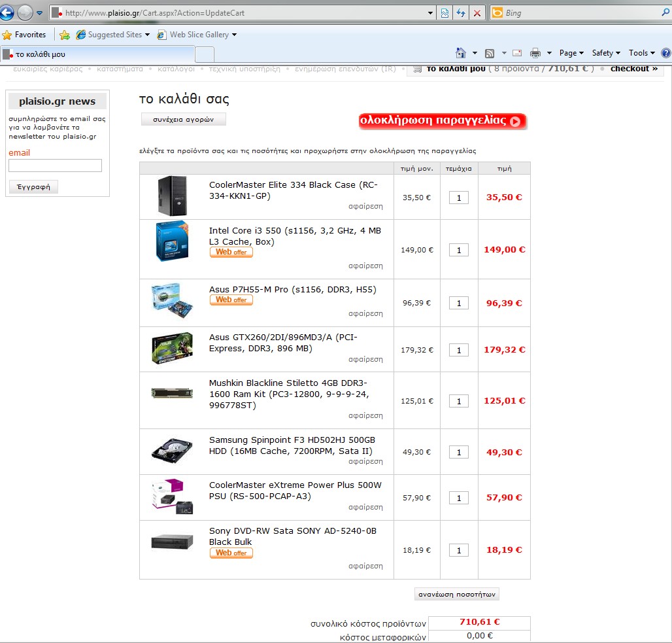This screenshot has height=643, width=672.
Task: Click the Print icon
Action: pos(535,53)
